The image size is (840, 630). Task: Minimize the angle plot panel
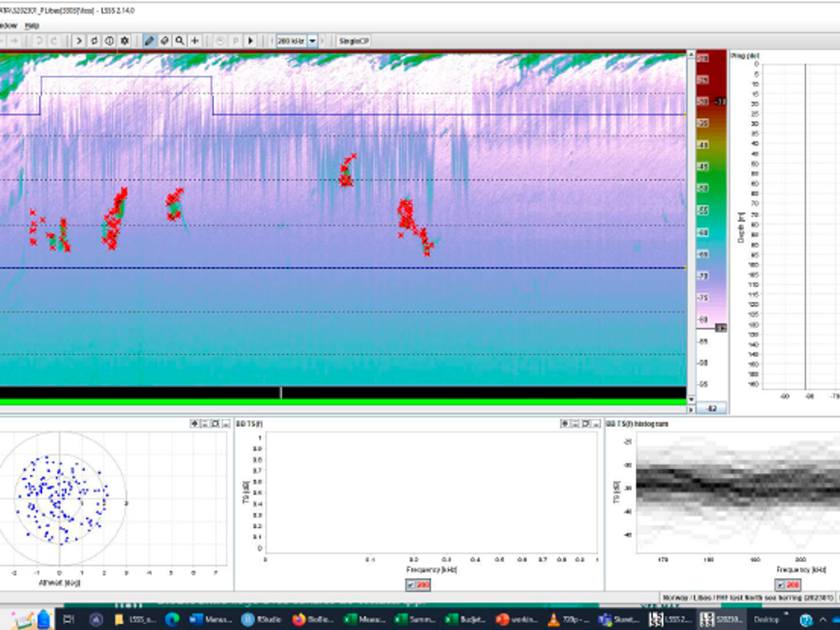tap(204, 423)
